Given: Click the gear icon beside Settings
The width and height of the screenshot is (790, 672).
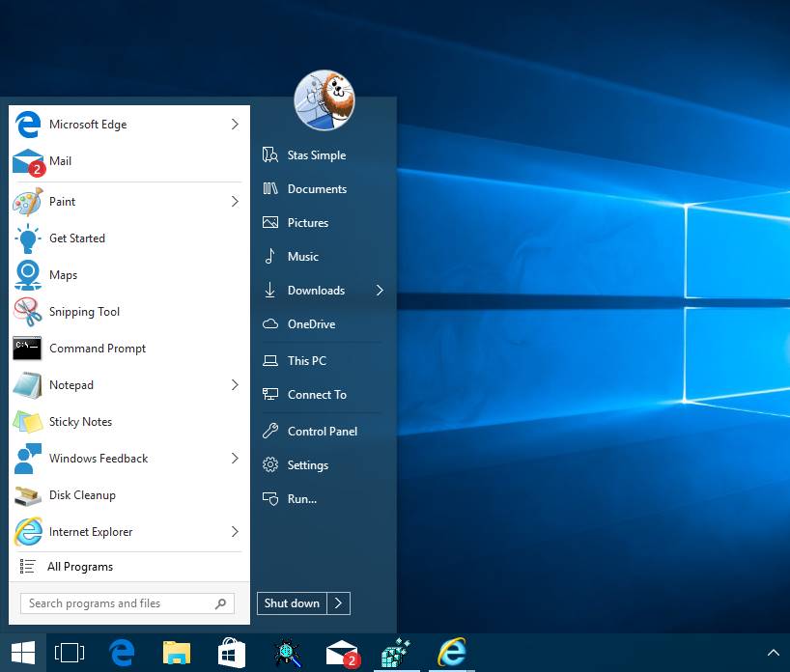Looking at the screenshot, I should click(x=270, y=465).
